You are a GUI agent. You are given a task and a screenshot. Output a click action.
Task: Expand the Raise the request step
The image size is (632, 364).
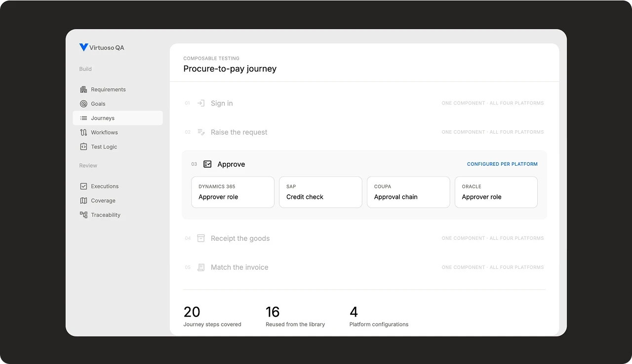click(x=364, y=132)
